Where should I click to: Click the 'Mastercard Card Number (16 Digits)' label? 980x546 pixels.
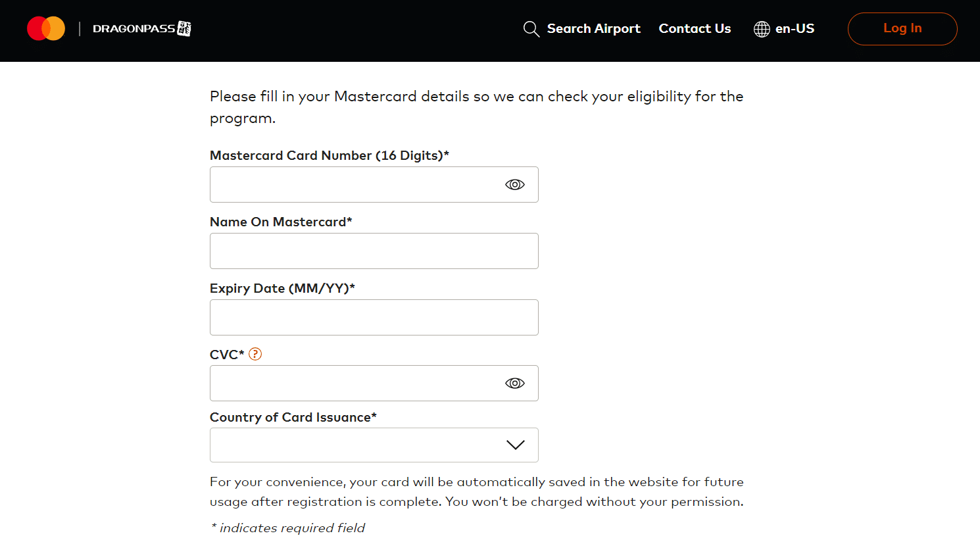pyautogui.click(x=329, y=155)
